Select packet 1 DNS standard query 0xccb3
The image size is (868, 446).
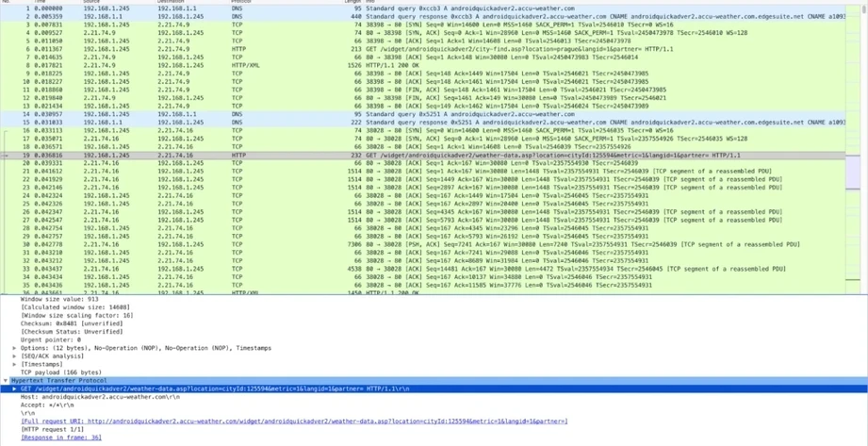[423, 8]
